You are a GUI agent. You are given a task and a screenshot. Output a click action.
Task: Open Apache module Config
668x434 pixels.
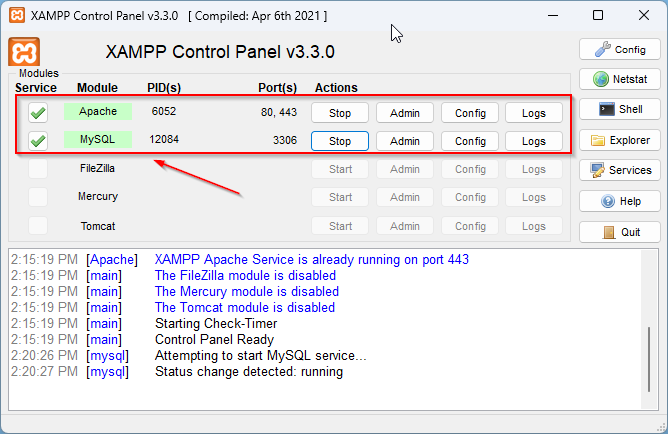coord(470,113)
